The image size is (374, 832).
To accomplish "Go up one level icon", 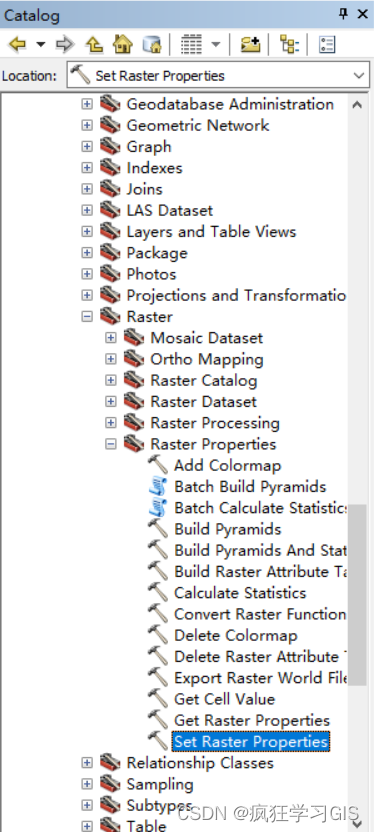I will (x=94, y=44).
